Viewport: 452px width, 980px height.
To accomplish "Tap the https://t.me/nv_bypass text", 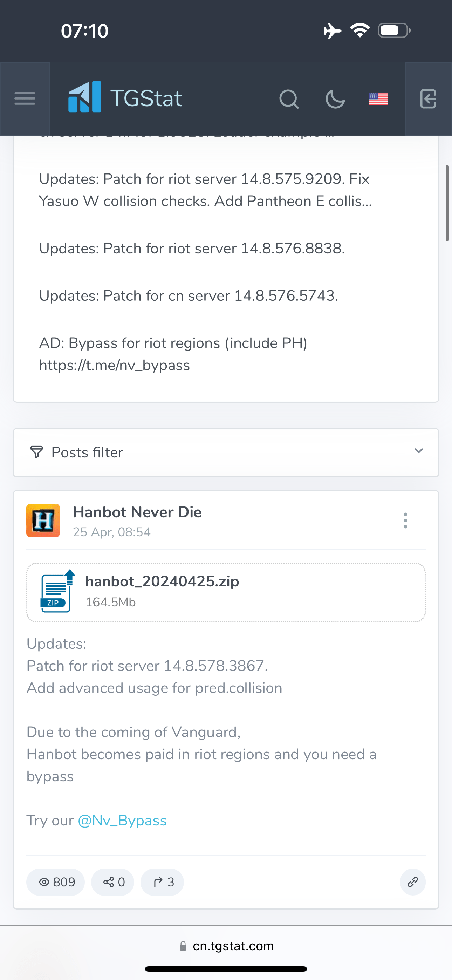I will point(115,365).
